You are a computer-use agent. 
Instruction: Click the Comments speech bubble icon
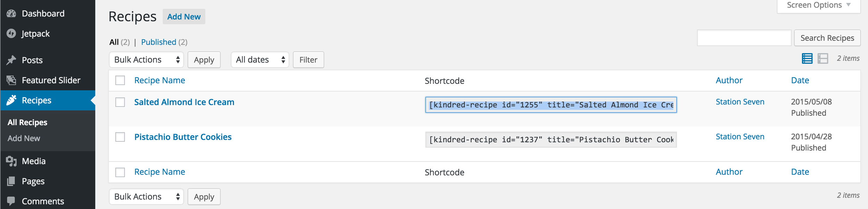[x=11, y=201]
